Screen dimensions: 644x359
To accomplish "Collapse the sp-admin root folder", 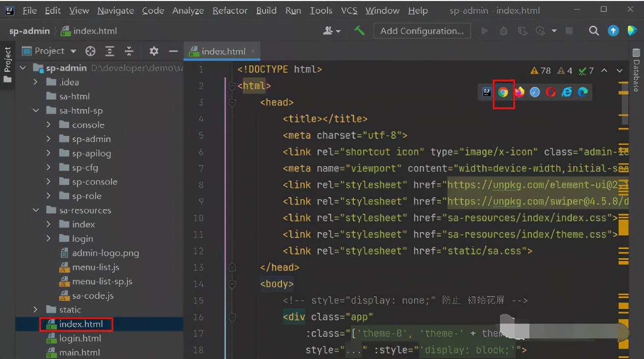I will tap(23, 68).
